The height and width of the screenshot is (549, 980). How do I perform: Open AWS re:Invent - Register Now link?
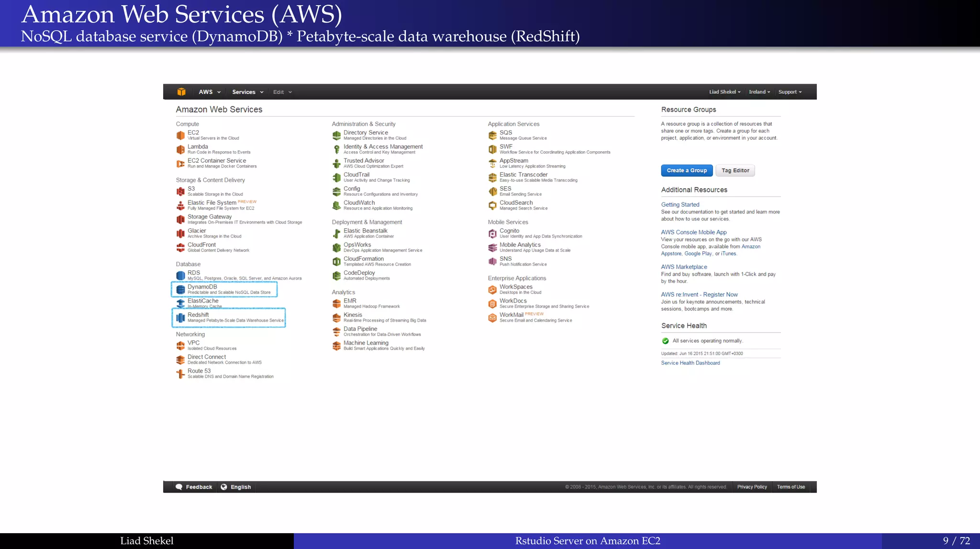coord(699,295)
